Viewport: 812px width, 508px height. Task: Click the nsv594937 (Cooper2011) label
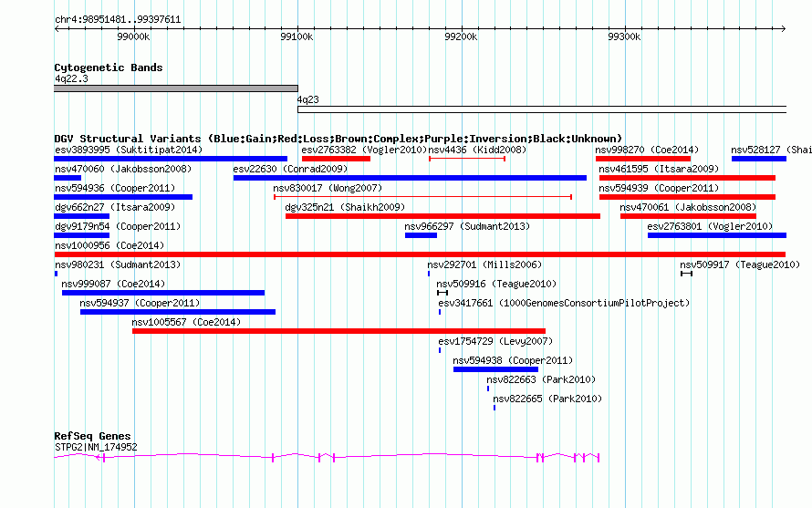click(140, 303)
